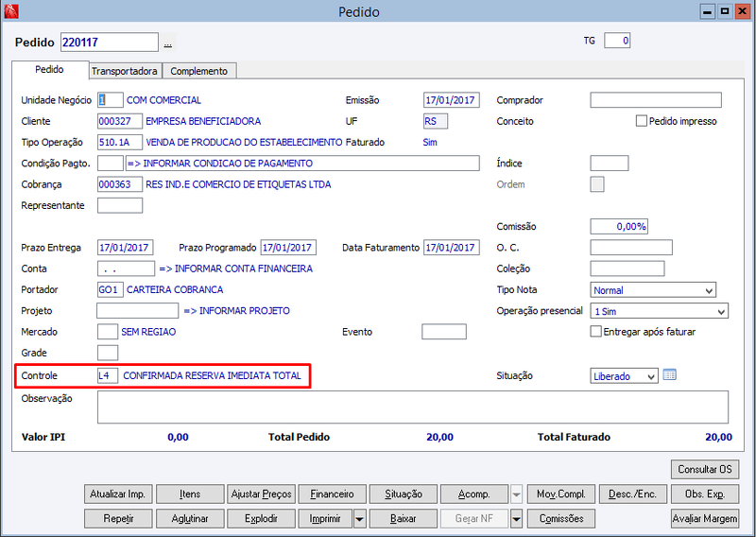Click the Emissão date field
Screen dimensions: 756x537
[452, 100]
